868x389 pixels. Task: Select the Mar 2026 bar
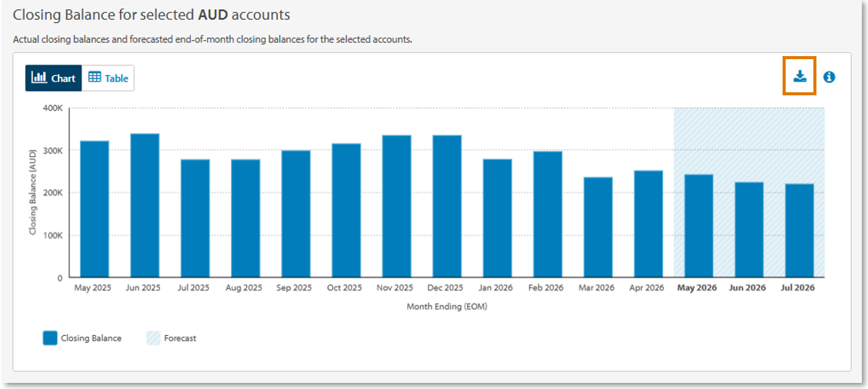pyautogui.click(x=599, y=227)
